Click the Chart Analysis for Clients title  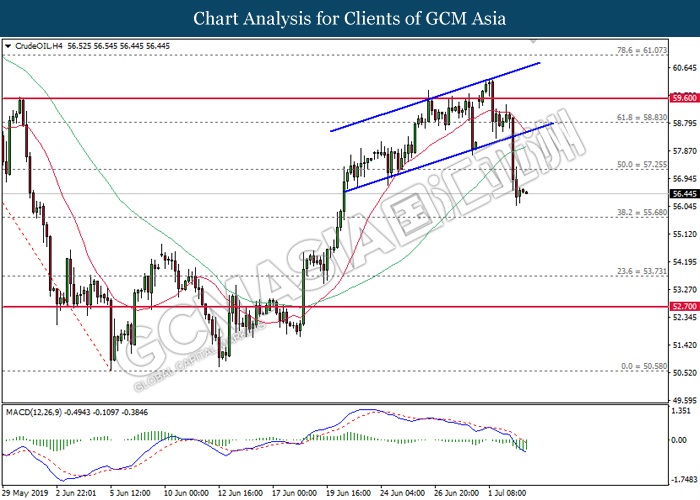[350, 17]
